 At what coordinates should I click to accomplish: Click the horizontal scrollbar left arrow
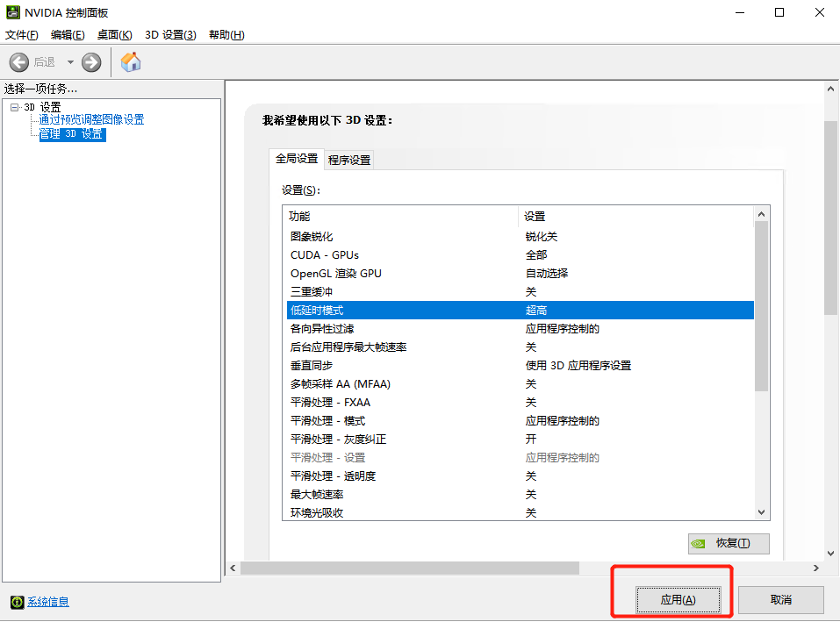point(233,568)
